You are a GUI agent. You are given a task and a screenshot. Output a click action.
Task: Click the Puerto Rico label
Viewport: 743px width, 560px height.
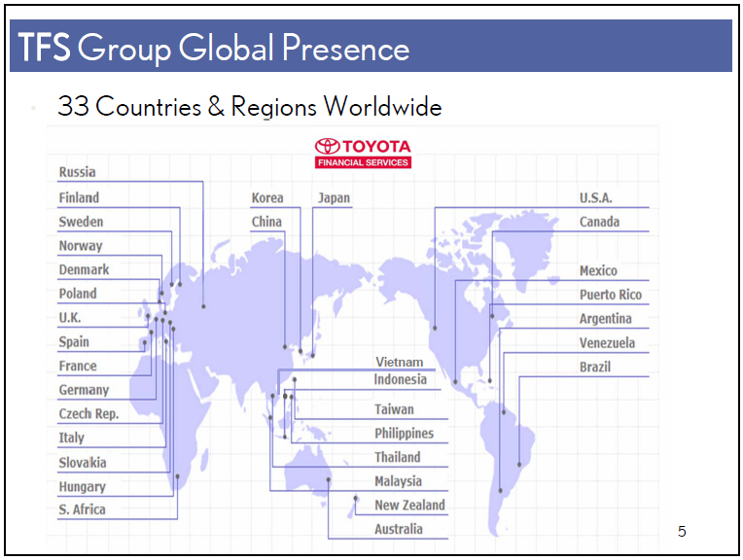point(611,295)
